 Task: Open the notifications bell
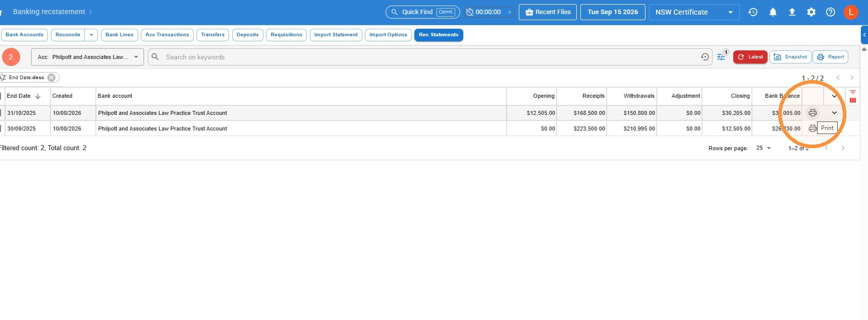773,12
